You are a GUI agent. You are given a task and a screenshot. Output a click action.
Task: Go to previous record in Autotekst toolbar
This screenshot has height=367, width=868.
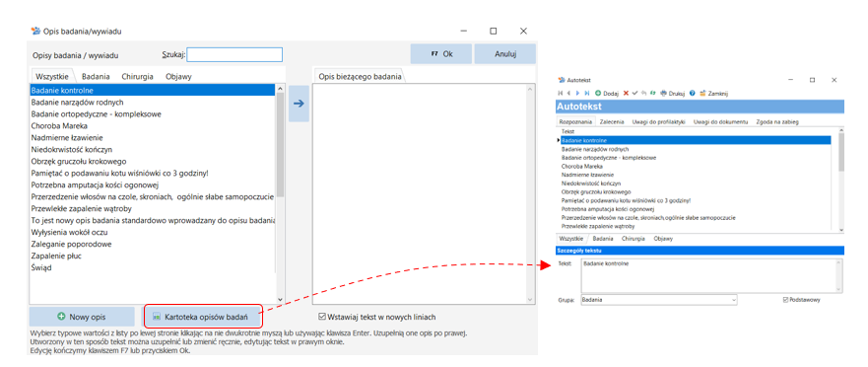pos(568,93)
